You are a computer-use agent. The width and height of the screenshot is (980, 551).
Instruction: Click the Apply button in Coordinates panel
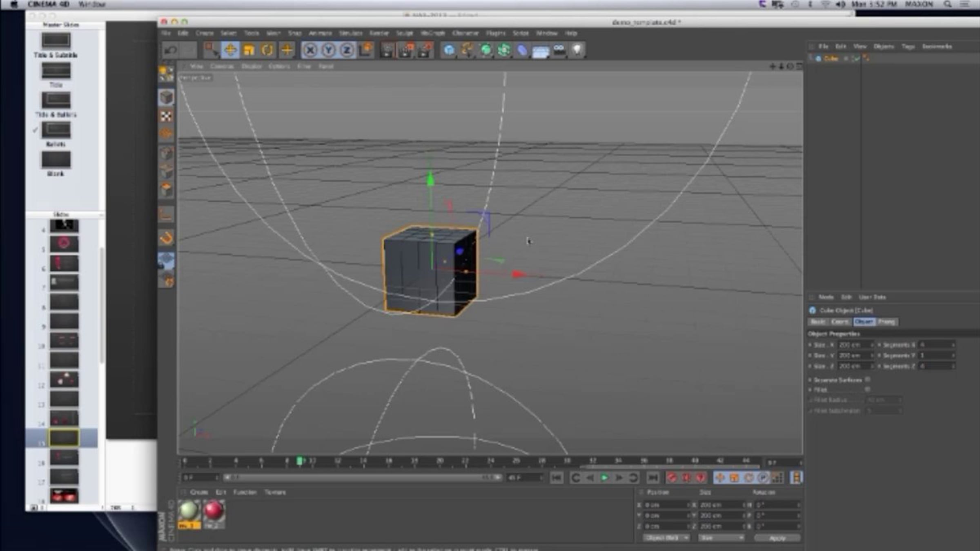click(777, 538)
